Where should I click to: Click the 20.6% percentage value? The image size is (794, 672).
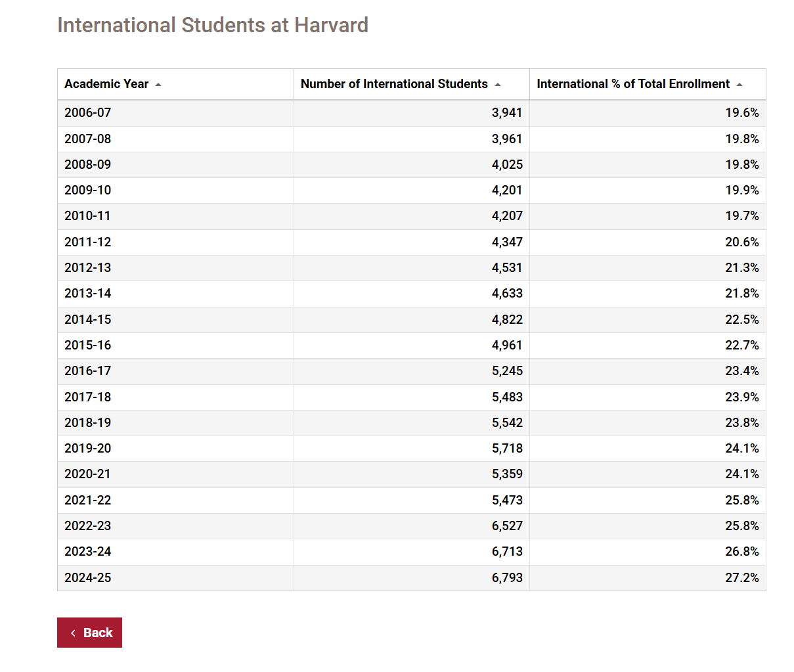point(741,242)
